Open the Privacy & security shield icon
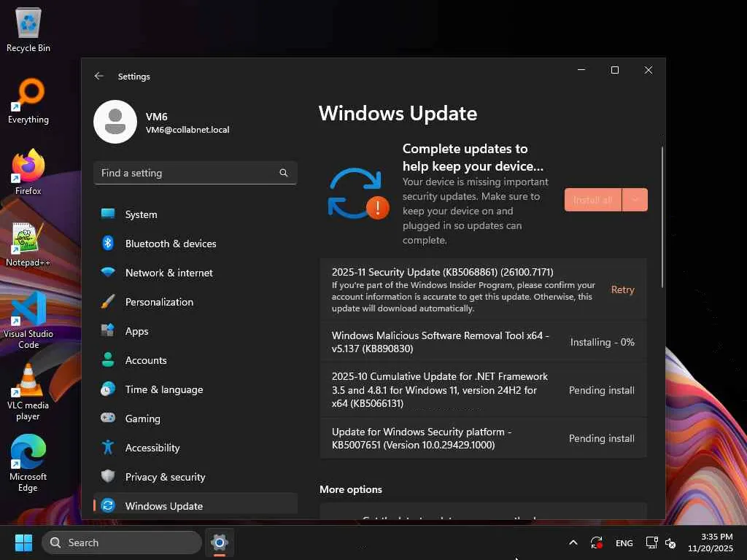 pos(108,476)
